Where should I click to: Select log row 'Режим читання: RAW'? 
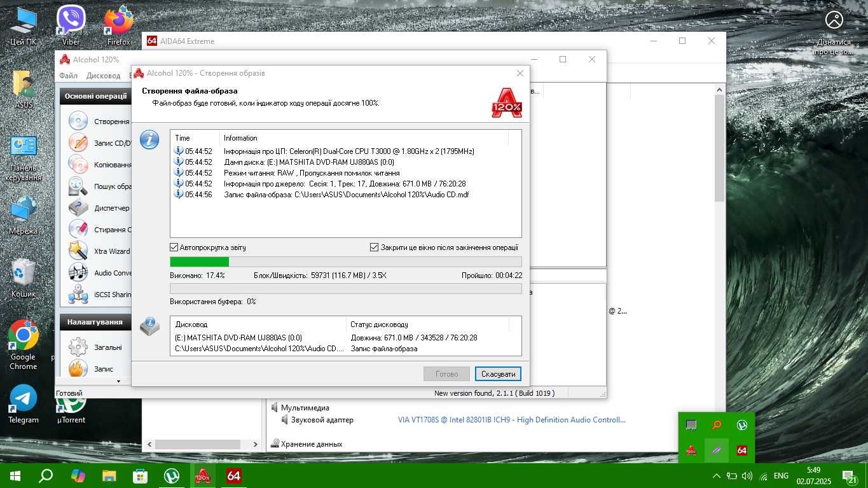click(x=346, y=173)
